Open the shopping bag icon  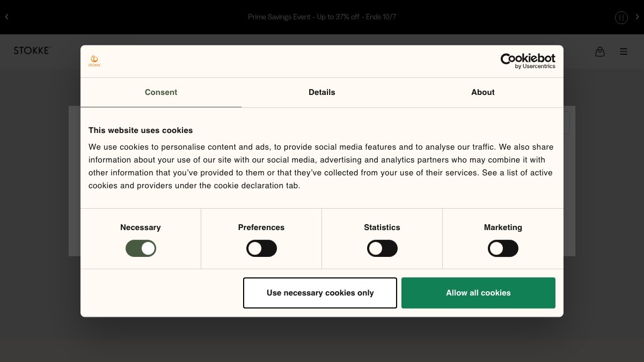point(600,51)
